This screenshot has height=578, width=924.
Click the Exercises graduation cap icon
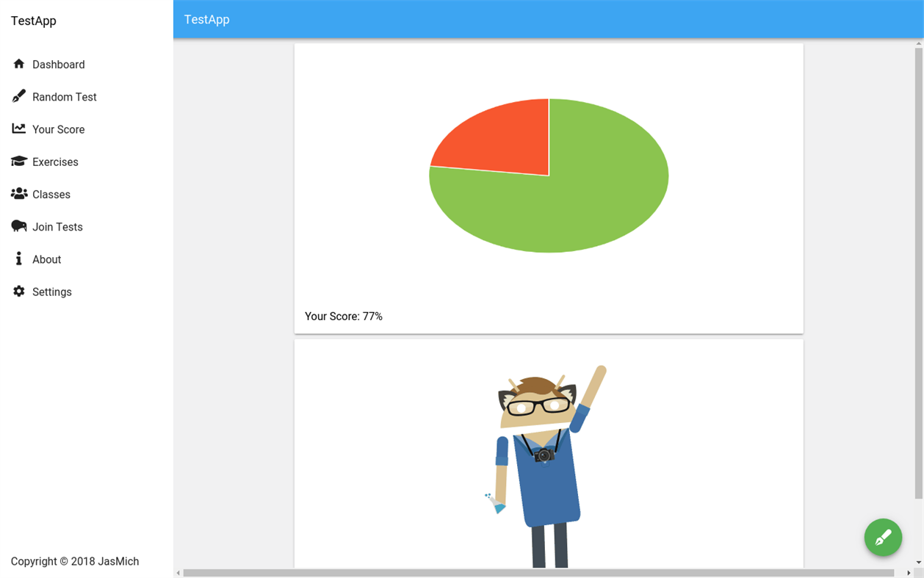(18, 162)
